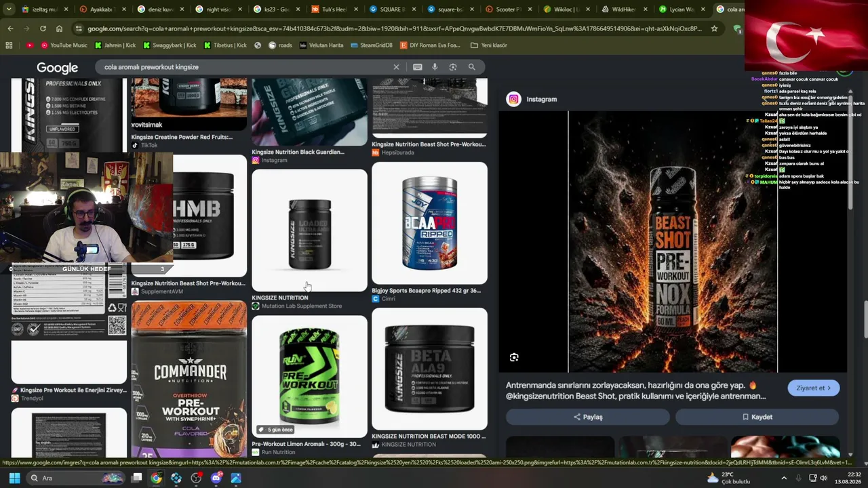Clear the search query with the X

click(x=397, y=67)
